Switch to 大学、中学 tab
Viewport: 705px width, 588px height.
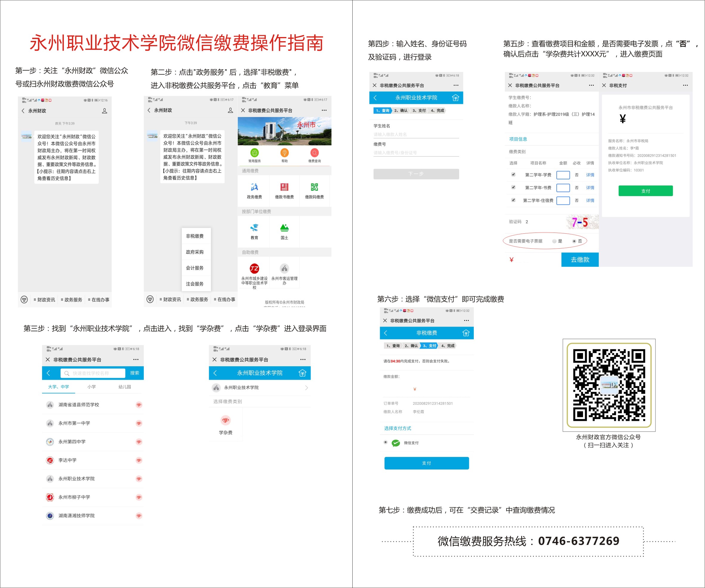pos(58,387)
